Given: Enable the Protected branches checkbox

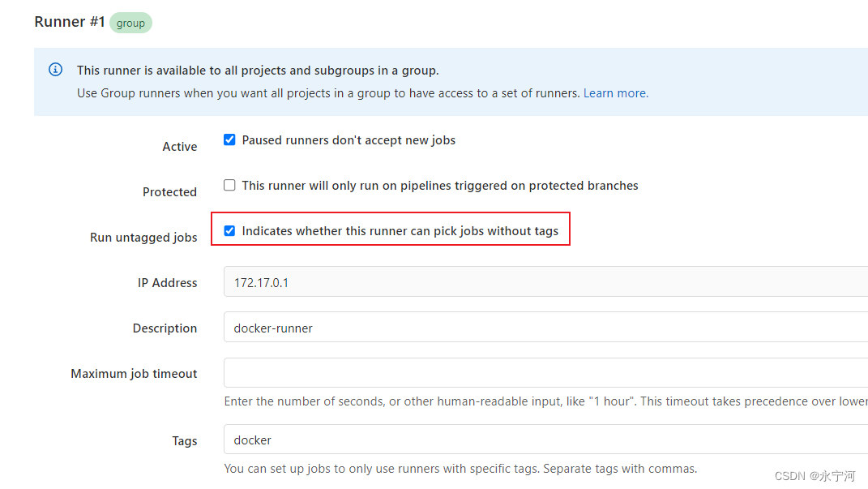Looking at the screenshot, I should tap(229, 185).
